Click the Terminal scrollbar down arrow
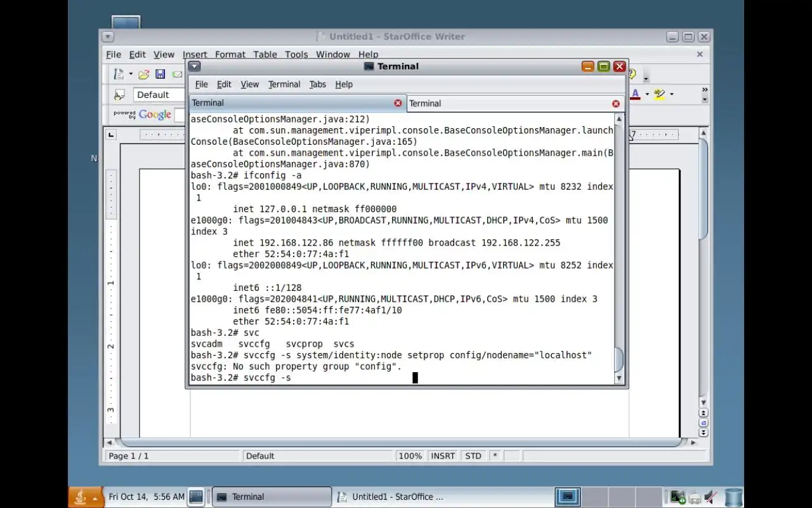Viewport: 812px width, 508px height. tap(619, 378)
